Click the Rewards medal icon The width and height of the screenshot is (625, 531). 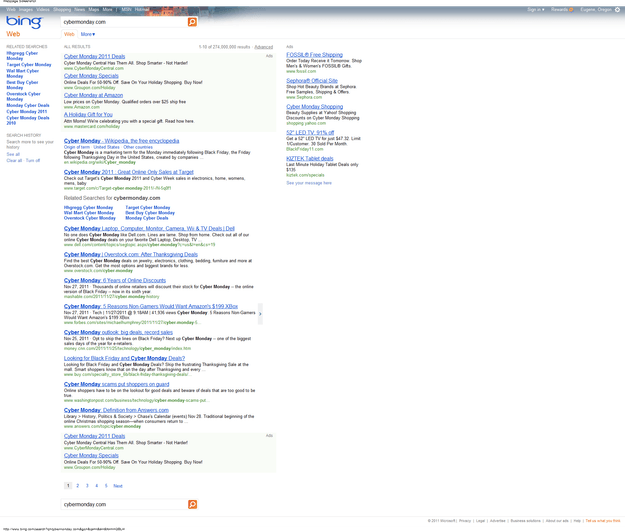pos(571,10)
